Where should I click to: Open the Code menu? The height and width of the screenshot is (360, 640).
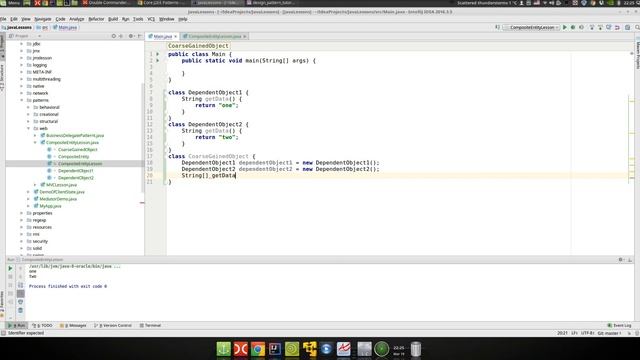coord(60,19)
